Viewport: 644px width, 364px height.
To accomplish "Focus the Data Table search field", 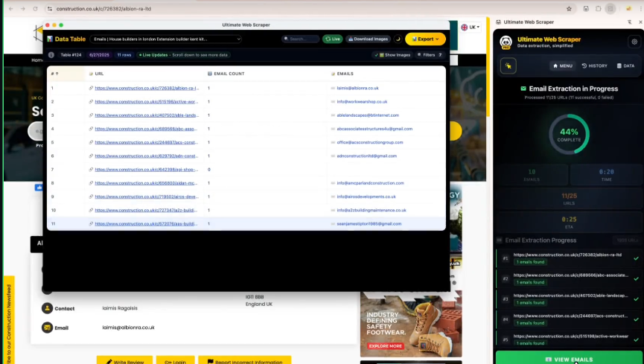I will (x=300, y=39).
